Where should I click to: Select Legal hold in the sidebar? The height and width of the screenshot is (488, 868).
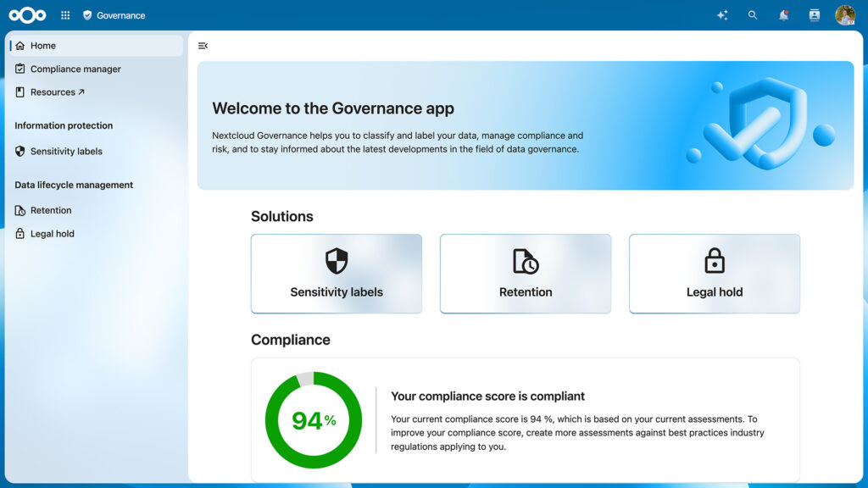point(97,234)
